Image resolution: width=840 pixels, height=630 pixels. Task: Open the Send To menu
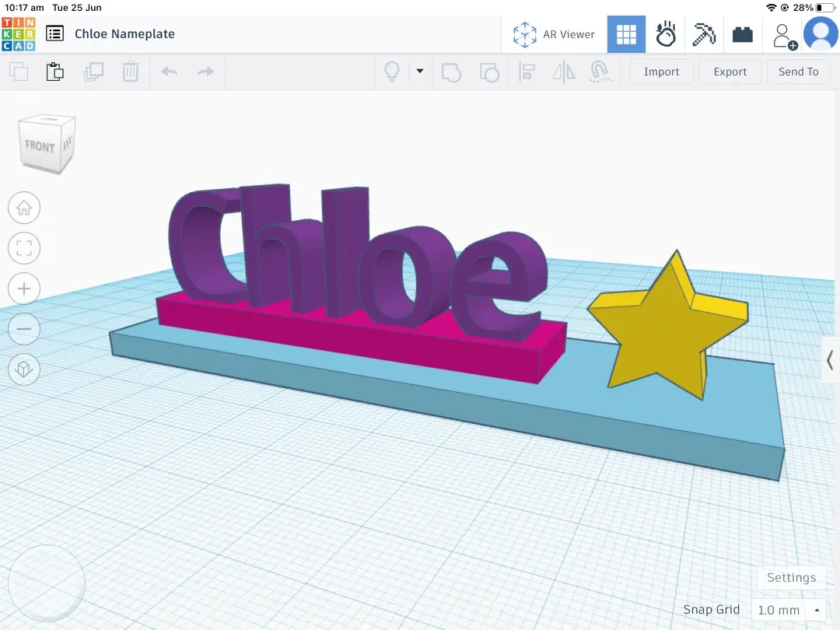[798, 72]
